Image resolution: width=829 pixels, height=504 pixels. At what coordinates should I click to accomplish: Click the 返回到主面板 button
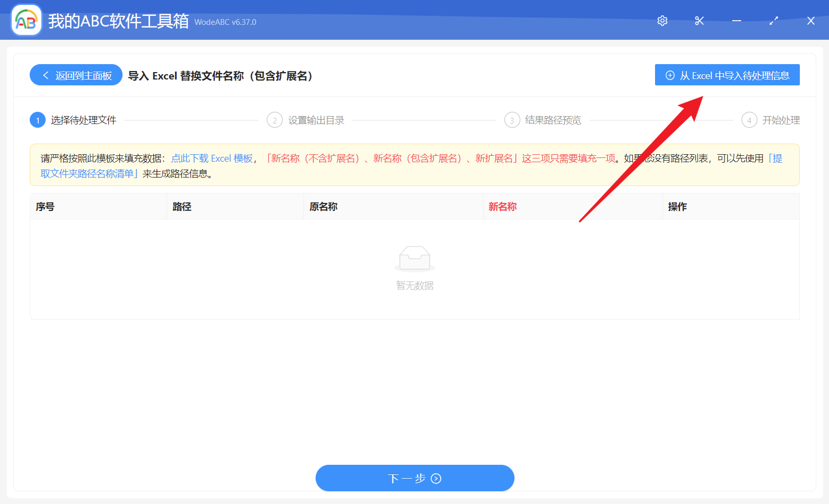(x=75, y=75)
